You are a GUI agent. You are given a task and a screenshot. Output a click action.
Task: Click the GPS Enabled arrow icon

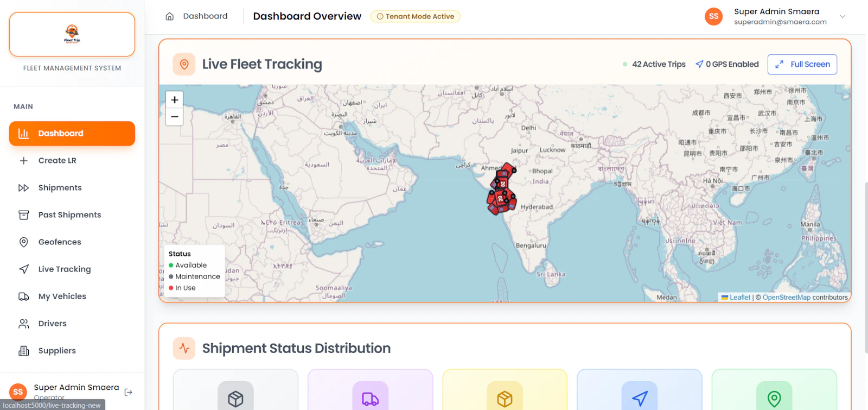pos(699,64)
